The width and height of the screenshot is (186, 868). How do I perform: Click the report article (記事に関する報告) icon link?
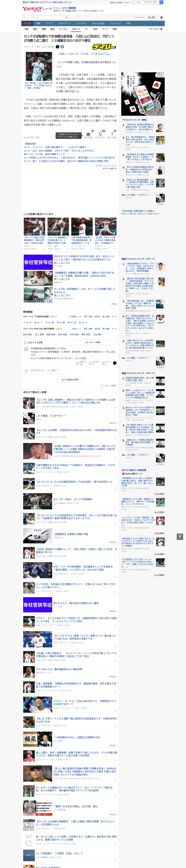tap(32, 137)
